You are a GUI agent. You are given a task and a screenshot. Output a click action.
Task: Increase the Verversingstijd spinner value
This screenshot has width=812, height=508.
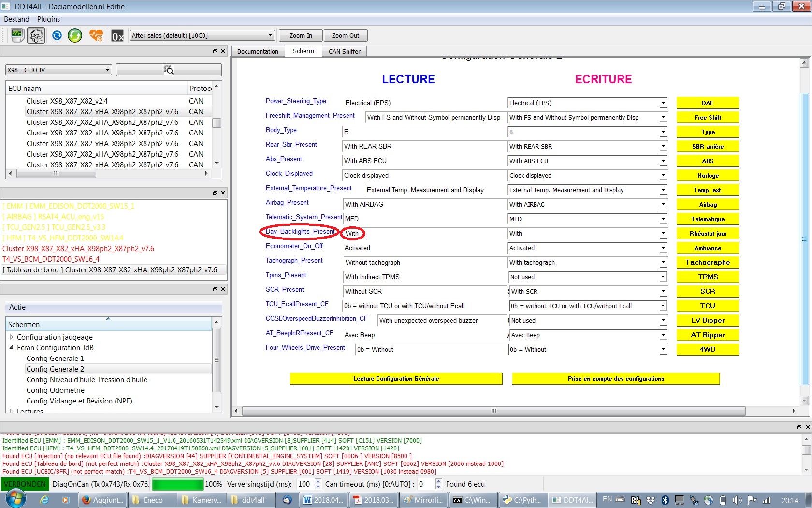[318, 481]
